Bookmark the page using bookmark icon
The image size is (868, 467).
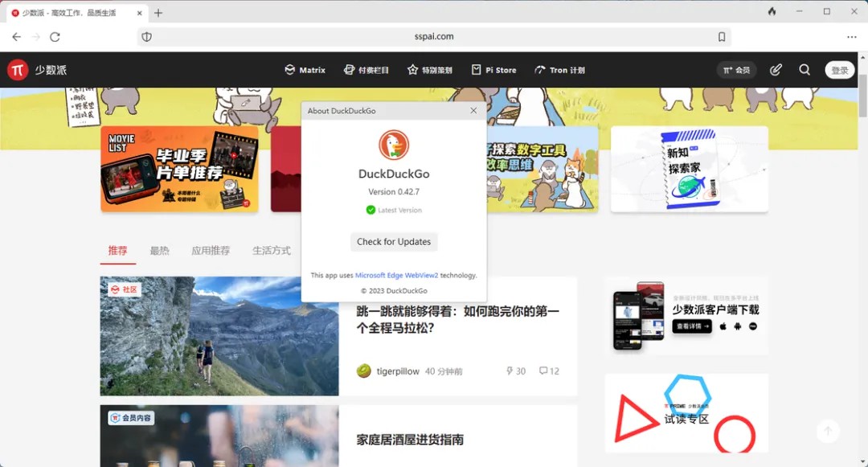tap(722, 37)
